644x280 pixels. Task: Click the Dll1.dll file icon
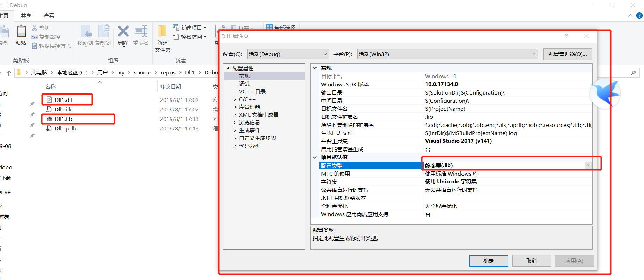[x=49, y=100]
